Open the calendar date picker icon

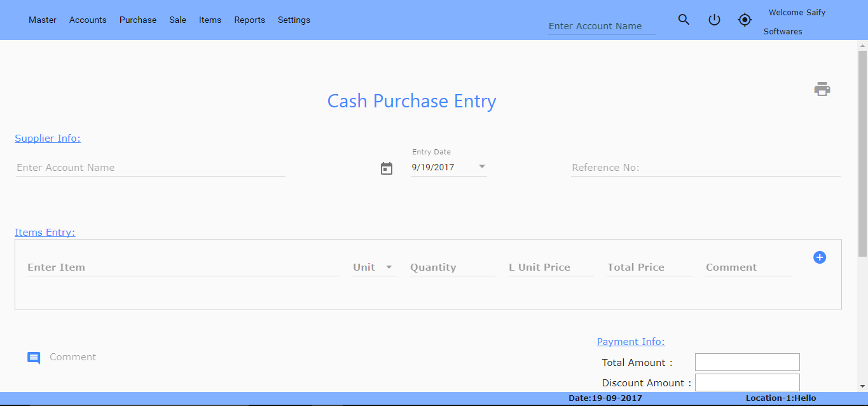387,168
